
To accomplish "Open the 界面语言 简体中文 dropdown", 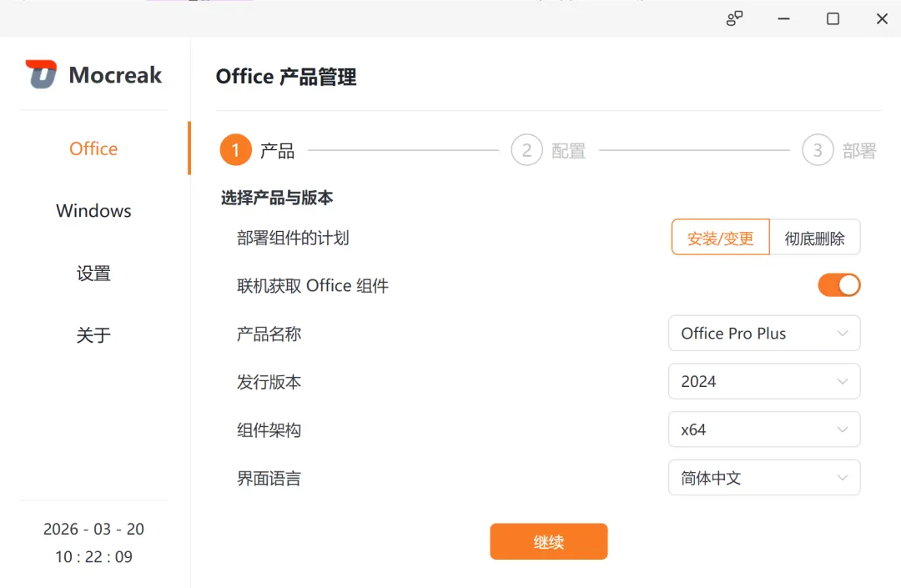I will pyautogui.click(x=764, y=478).
